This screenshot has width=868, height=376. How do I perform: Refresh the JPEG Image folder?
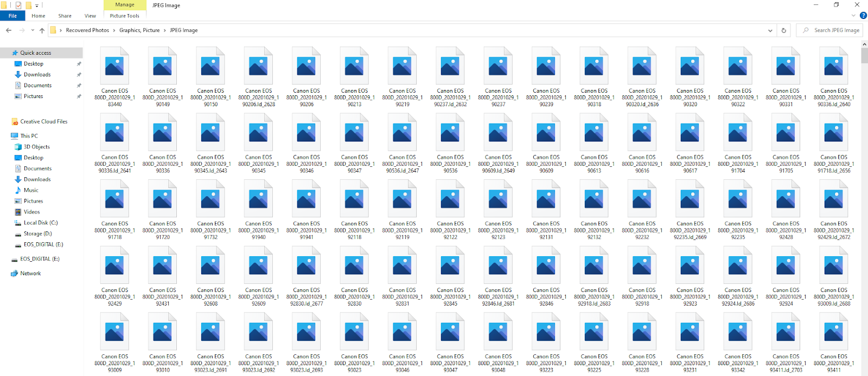pyautogui.click(x=783, y=30)
